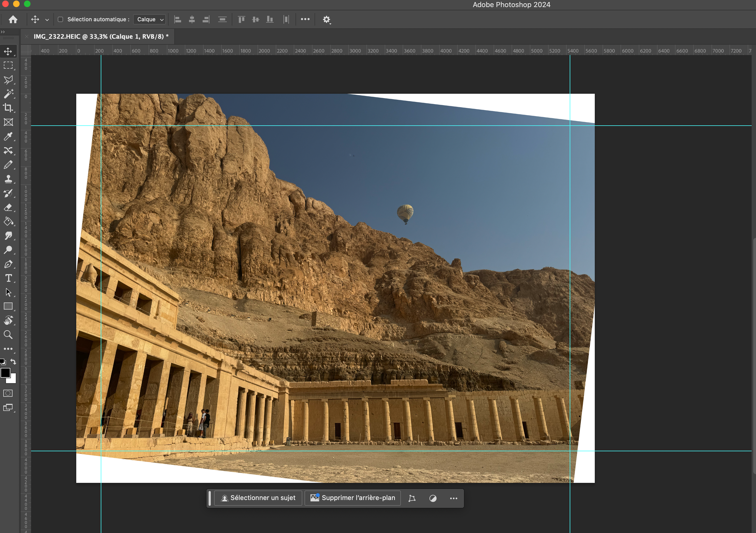
Task: Select the Magic Wand tool
Action: tap(8, 93)
